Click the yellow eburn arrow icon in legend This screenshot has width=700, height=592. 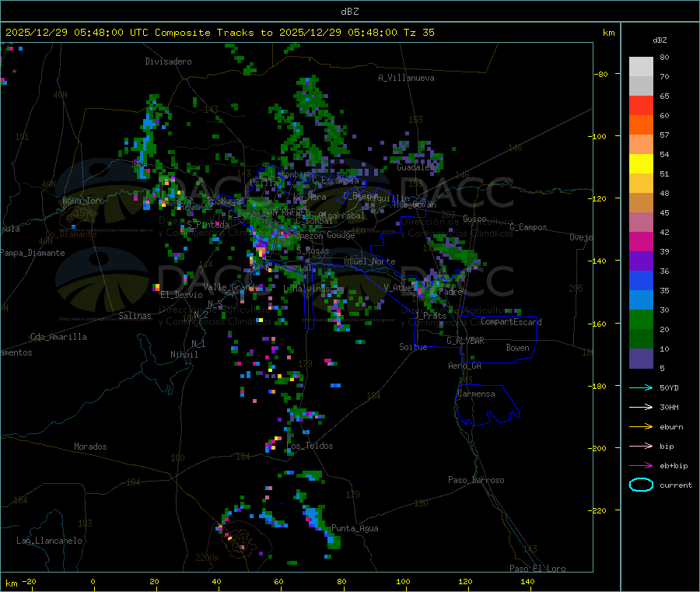pyautogui.click(x=641, y=427)
